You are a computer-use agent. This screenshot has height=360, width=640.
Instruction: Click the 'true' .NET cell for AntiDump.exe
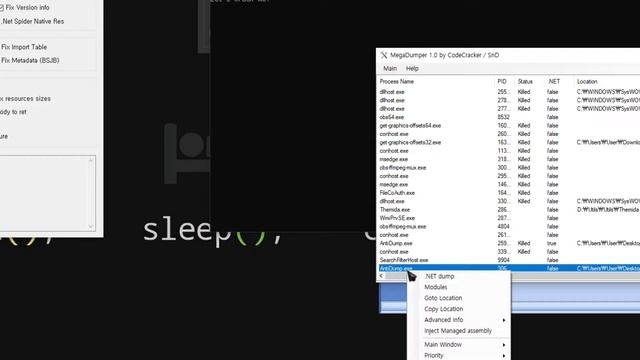tap(552, 244)
